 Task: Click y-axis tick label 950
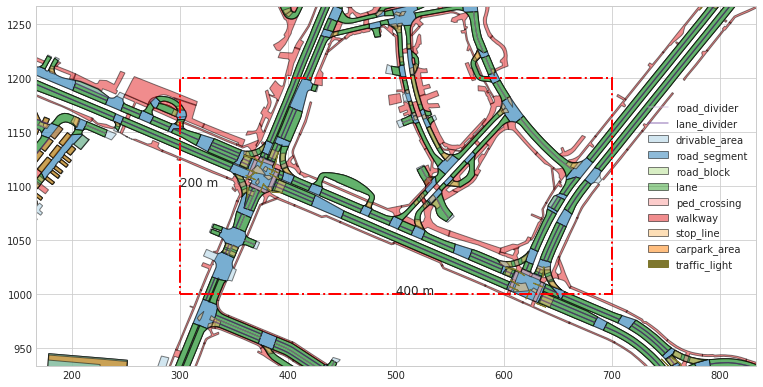pyautogui.click(x=21, y=350)
